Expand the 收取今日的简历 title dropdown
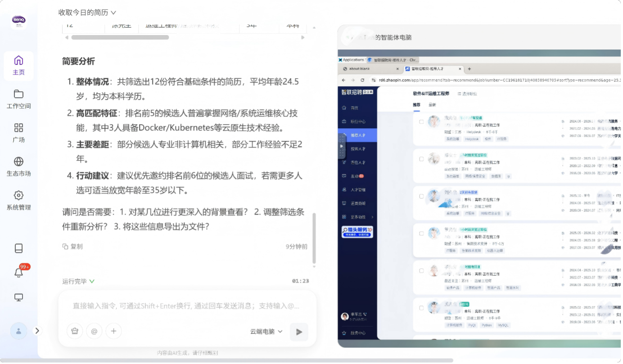The width and height of the screenshot is (623, 364). coord(87,13)
